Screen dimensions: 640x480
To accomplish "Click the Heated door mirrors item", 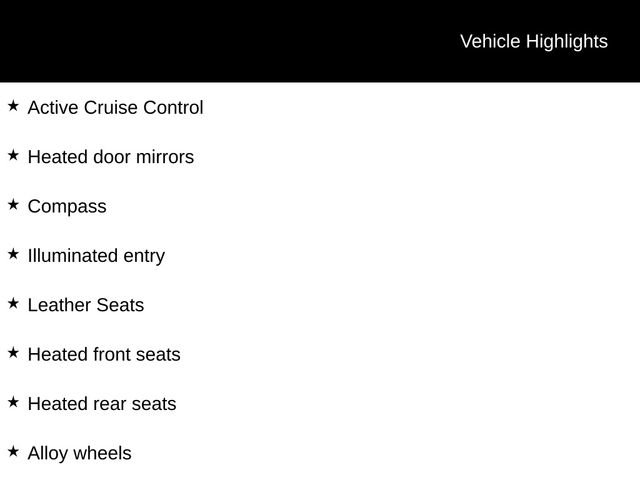I will pyautogui.click(x=111, y=157).
